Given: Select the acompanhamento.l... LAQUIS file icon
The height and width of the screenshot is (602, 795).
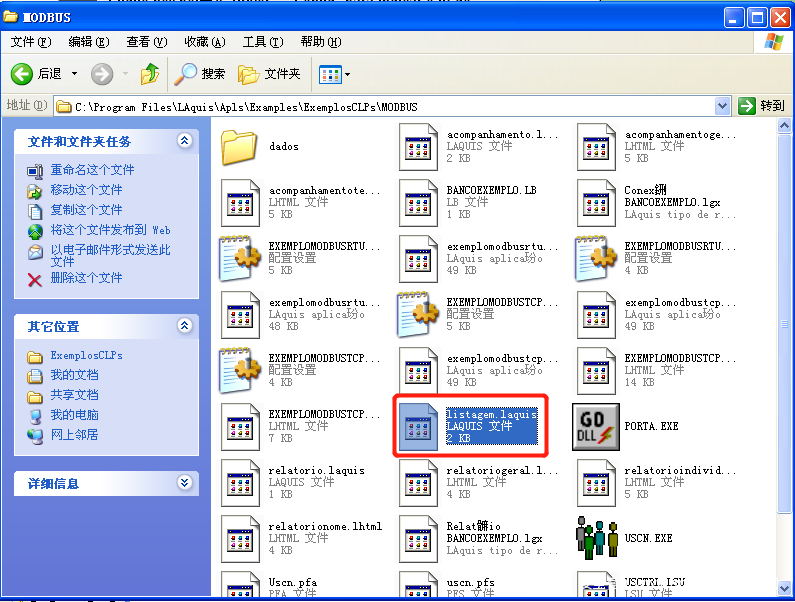Looking at the screenshot, I should point(418,147).
